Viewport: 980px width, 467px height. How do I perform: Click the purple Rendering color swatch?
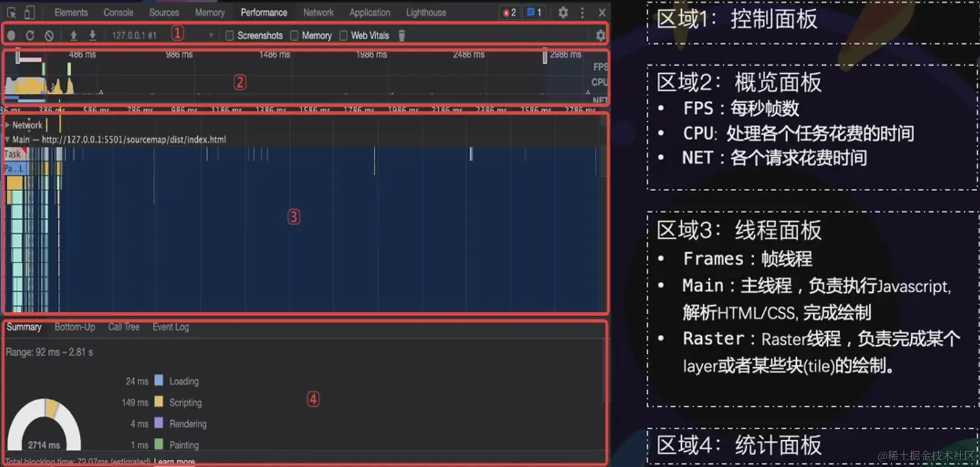tap(159, 423)
